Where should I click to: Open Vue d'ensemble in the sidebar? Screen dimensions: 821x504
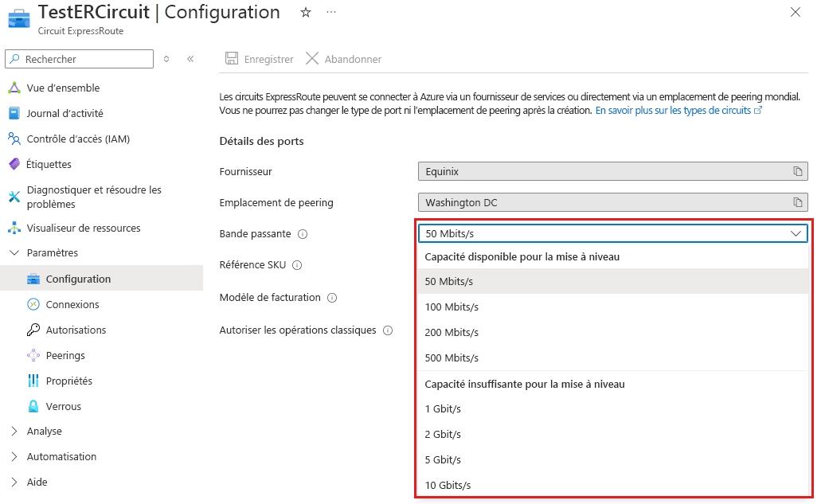click(x=63, y=88)
